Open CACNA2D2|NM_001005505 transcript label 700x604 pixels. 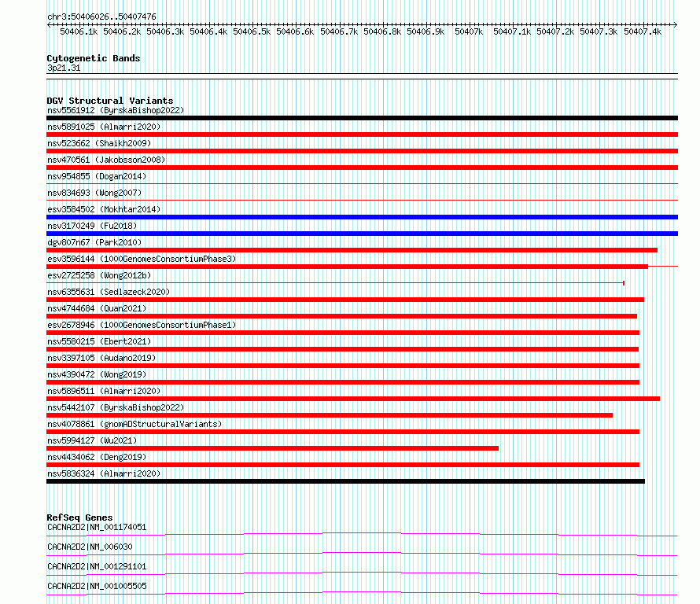[97, 586]
